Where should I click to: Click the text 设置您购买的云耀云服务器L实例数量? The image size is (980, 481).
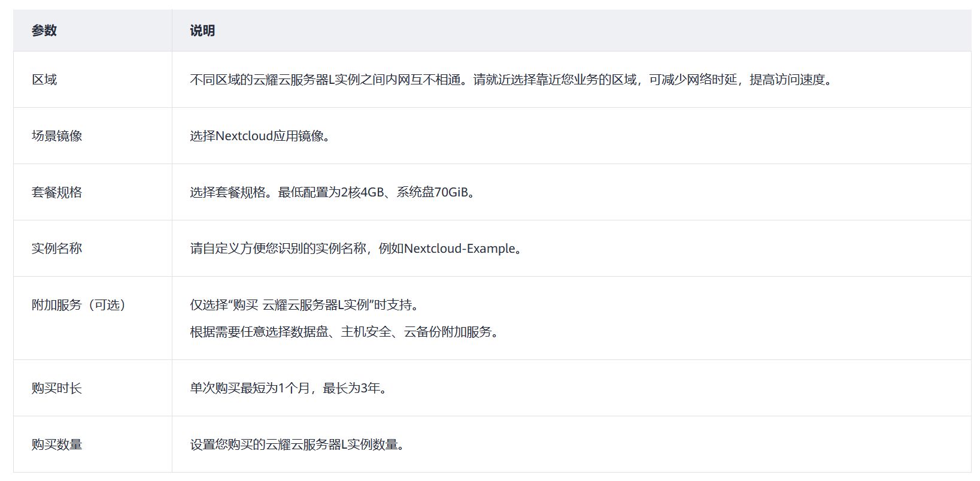(299, 444)
